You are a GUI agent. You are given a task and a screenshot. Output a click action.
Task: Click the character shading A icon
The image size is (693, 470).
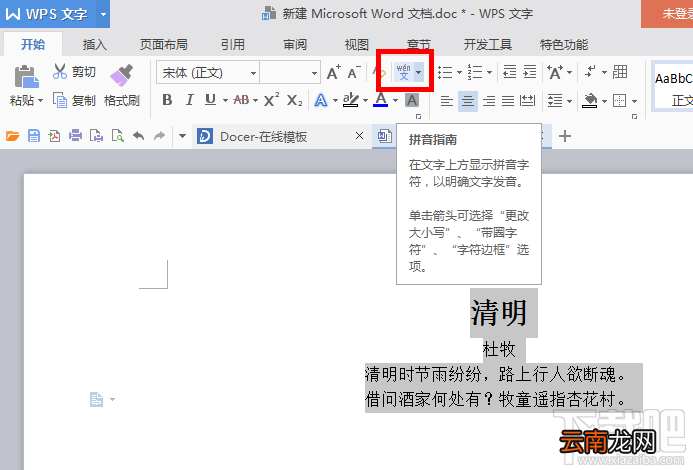pyautogui.click(x=412, y=100)
